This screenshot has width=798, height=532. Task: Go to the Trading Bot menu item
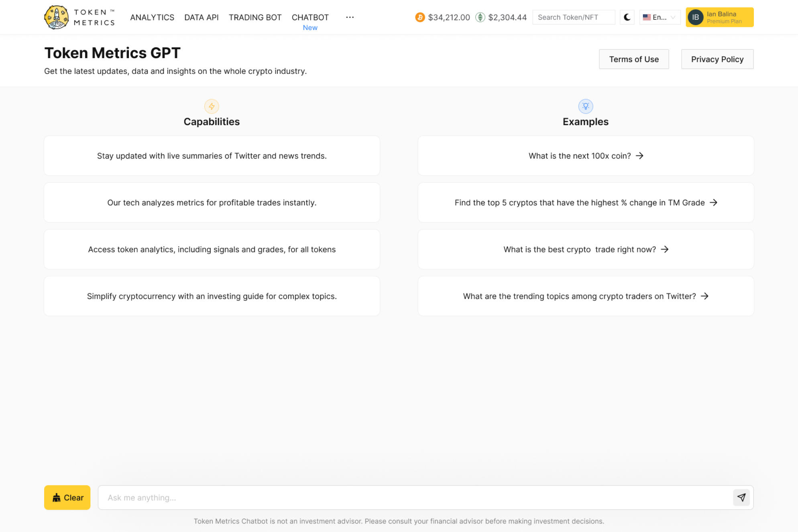tap(255, 17)
